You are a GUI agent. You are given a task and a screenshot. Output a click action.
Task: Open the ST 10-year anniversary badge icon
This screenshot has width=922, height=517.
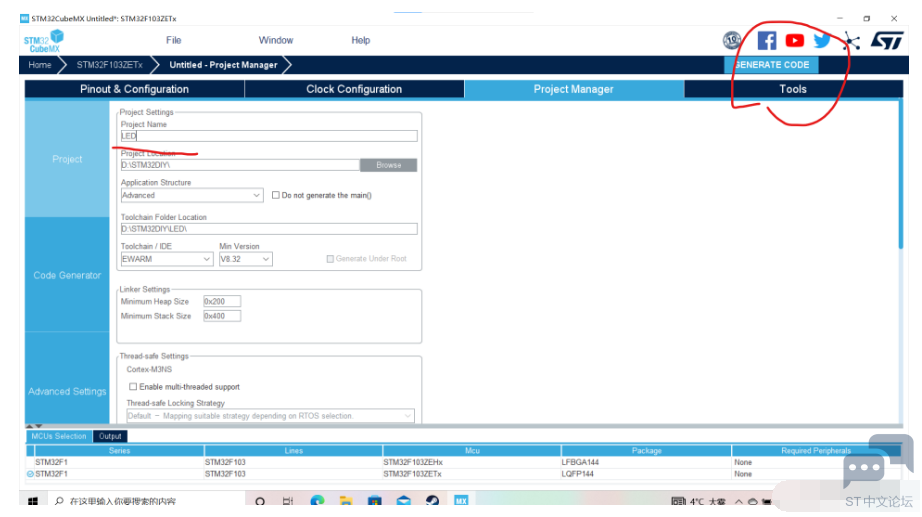tap(732, 40)
